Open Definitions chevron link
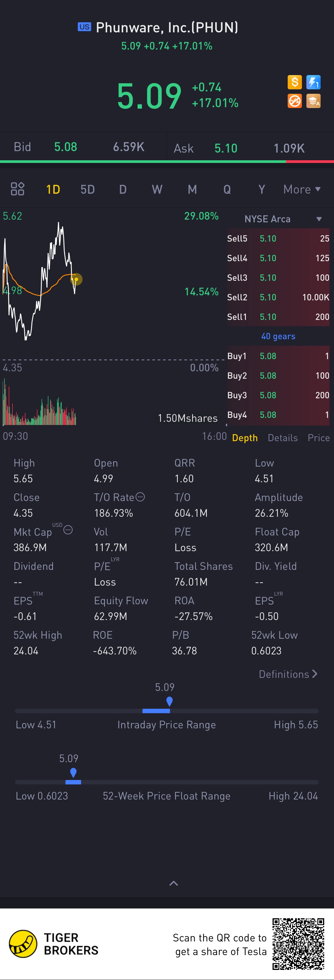Screen dimensions: 334x980 pyautogui.click(x=288, y=674)
